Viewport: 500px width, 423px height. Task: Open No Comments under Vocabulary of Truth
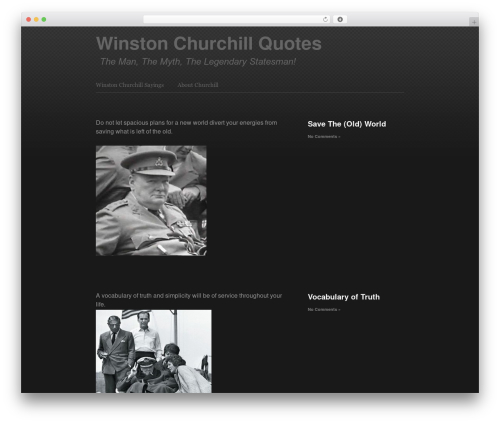[x=324, y=310]
